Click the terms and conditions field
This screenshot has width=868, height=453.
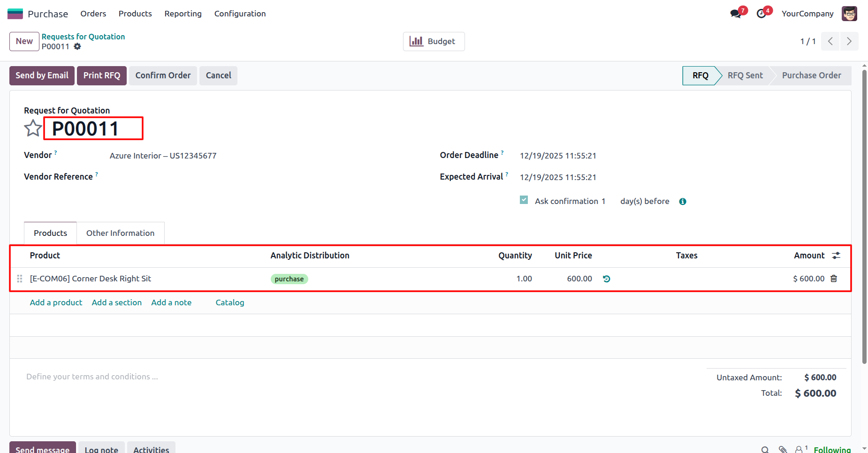pos(92,377)
